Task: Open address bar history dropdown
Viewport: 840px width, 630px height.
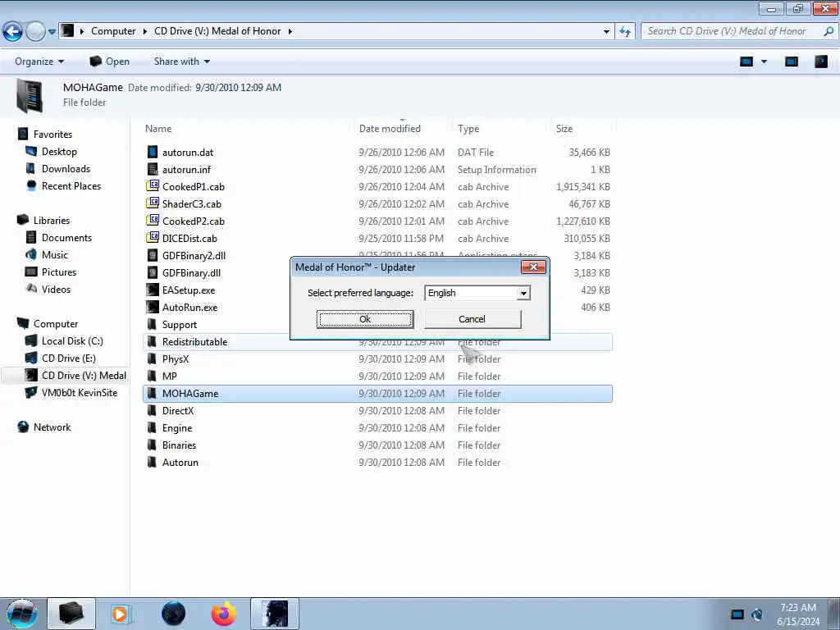Action: pyautogui.click(x=606, y=32)
